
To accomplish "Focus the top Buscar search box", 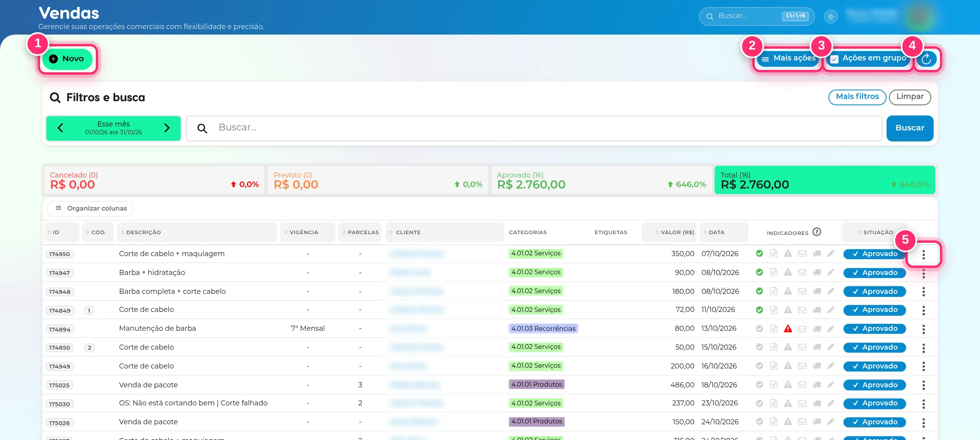I will coord(756,16).
